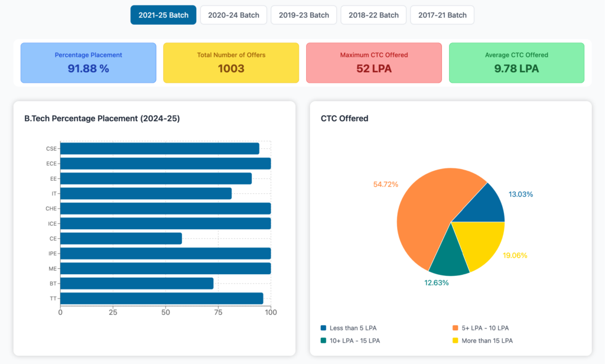
Task: Show the 2017-21 Batch data
Action: click(442, 15)
